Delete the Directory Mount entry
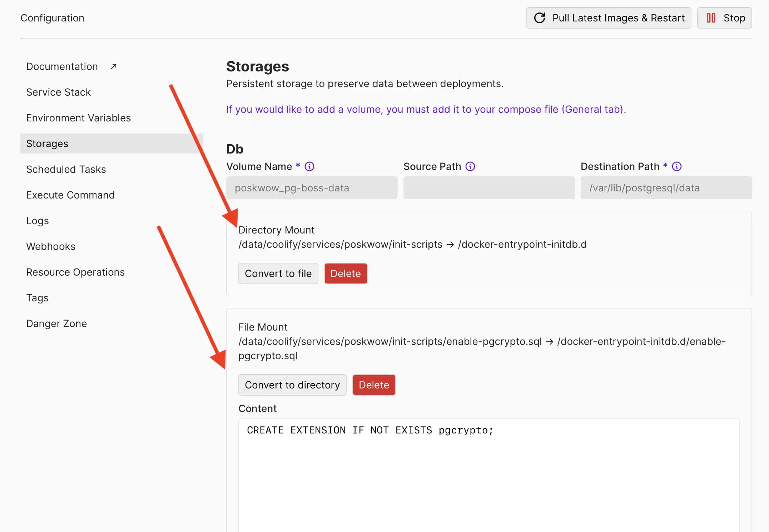This screenshot has height=532, width=769. [345, 273]
